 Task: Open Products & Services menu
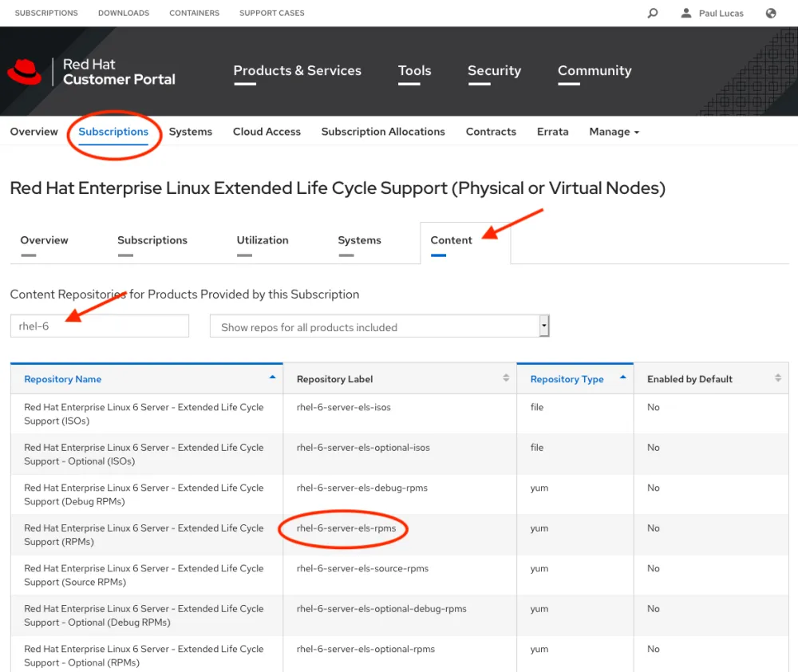[297, 71]
